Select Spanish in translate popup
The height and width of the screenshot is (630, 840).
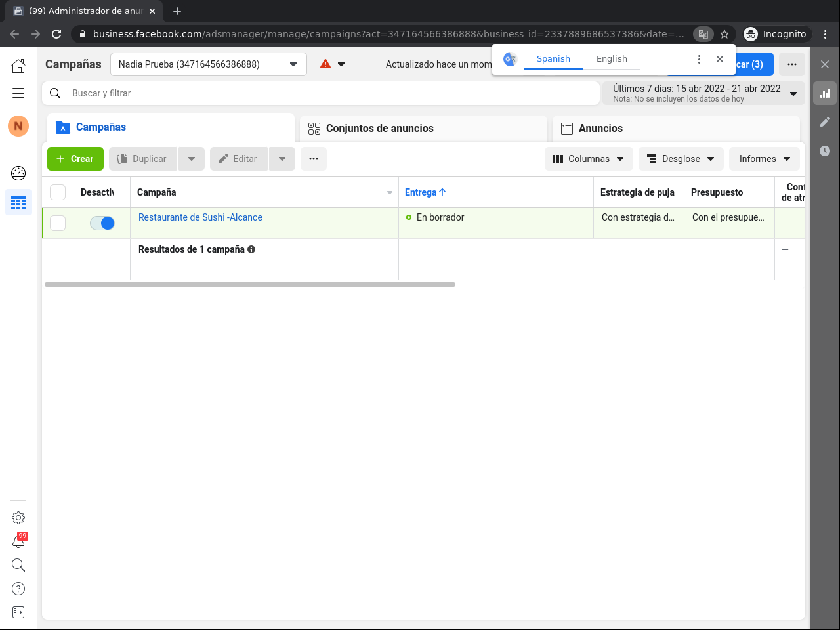(x=553, y=59)
